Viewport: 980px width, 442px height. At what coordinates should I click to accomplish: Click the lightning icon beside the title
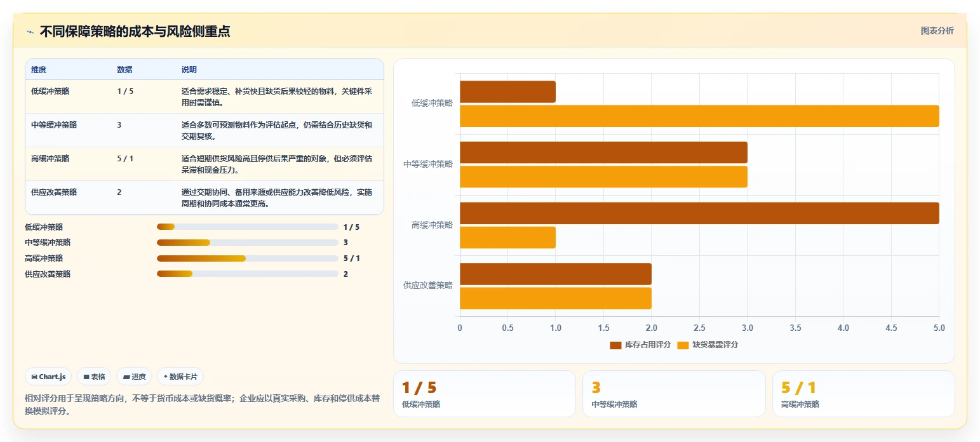[30, 32]
